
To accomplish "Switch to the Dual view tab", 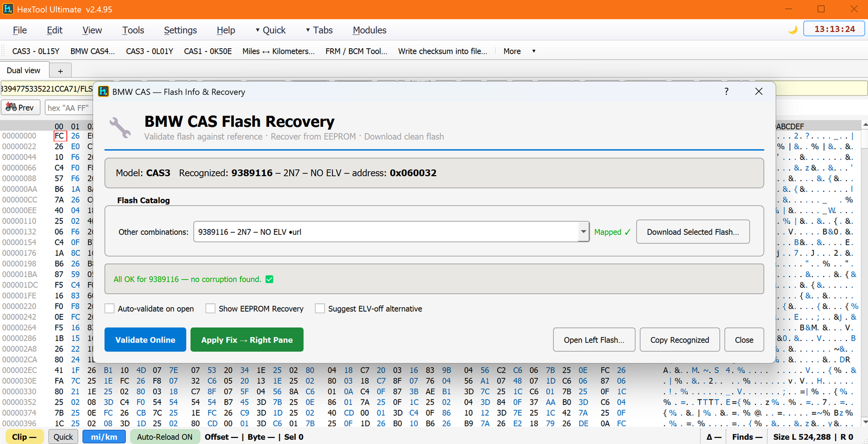I will (24, 70).
